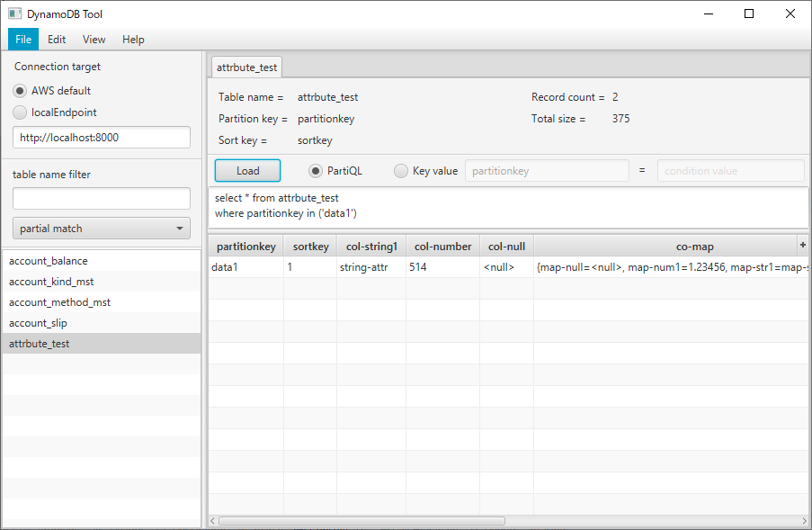Screen dimensions: 812x530
Task: Open the File menu
Action: tap(22, 39)
